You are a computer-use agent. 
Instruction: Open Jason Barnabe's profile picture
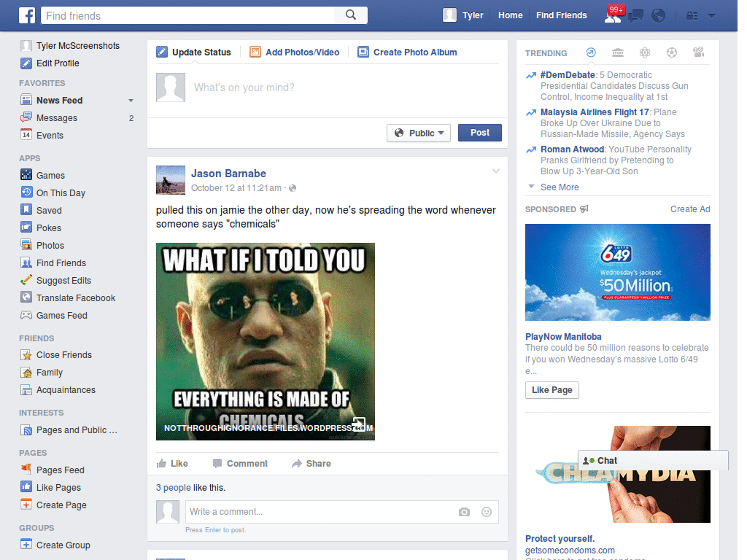click(171, 180)
